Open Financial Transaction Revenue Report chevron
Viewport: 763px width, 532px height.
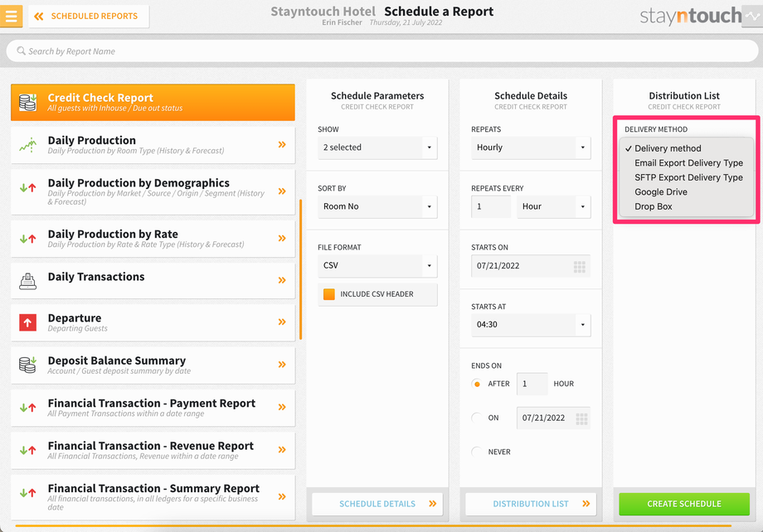tap(282, 450)
